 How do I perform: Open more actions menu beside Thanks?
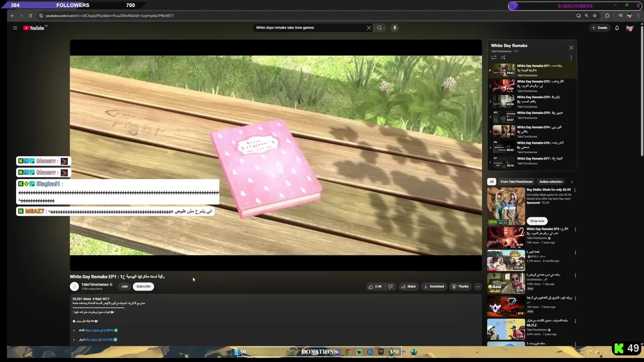click(478, 287)
